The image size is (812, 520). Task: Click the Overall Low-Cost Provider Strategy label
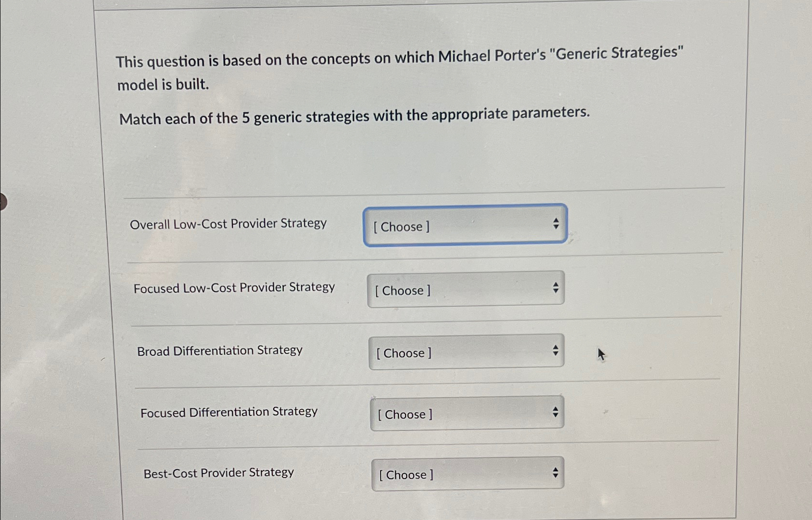coord(229,223)
